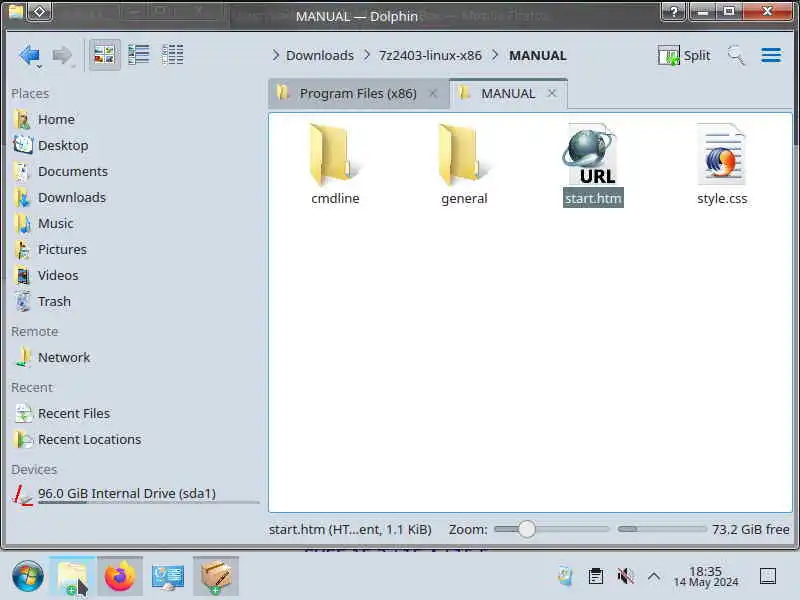Image resolution: width=800 pixels, height=600 pixels.
Task: Open Music in Places
Action: point(55,223)
